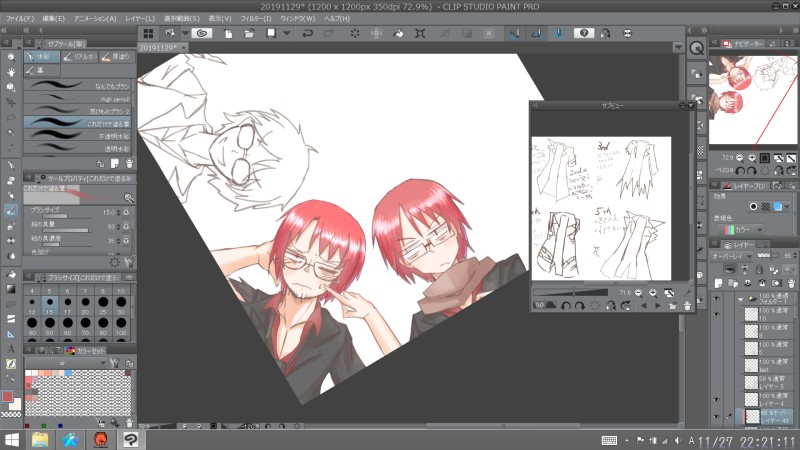Open the 編集(E) menu
This screenshot has width=800, height=450.
54,18
